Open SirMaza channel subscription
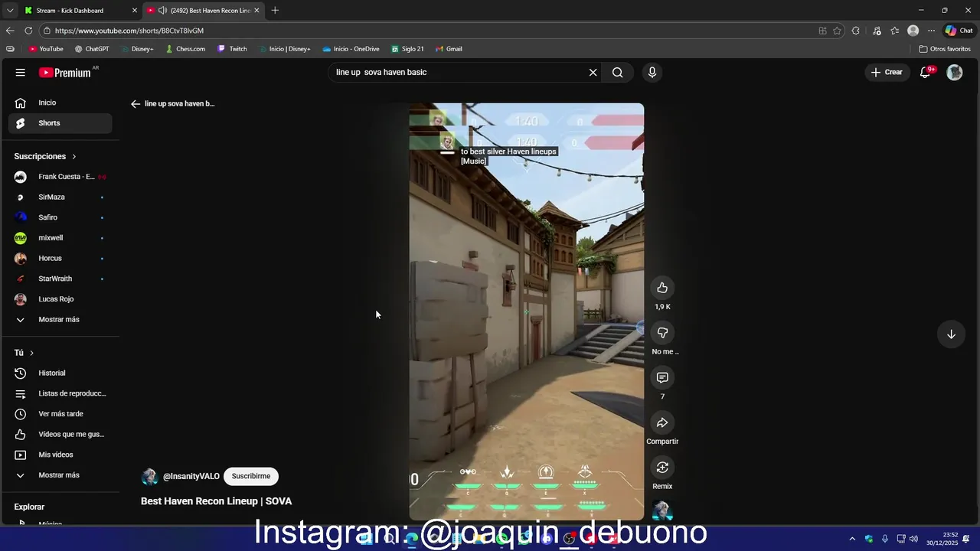Screen dimensions: 980x551 [x=60, y=197]
